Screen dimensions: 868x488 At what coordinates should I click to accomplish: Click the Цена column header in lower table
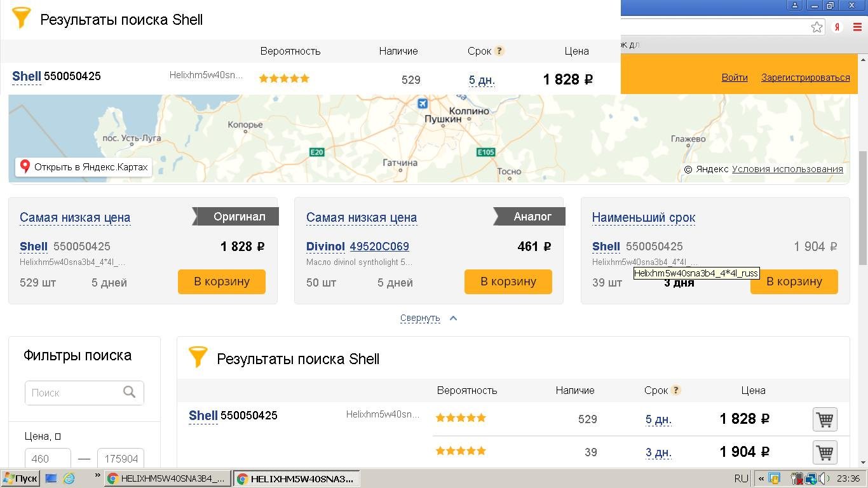[753, 390]
